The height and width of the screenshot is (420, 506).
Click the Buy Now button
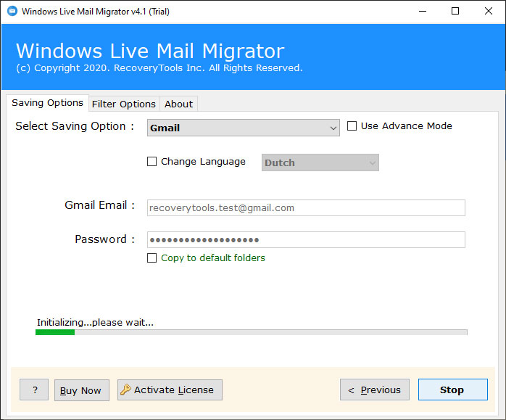pos(82,390)
